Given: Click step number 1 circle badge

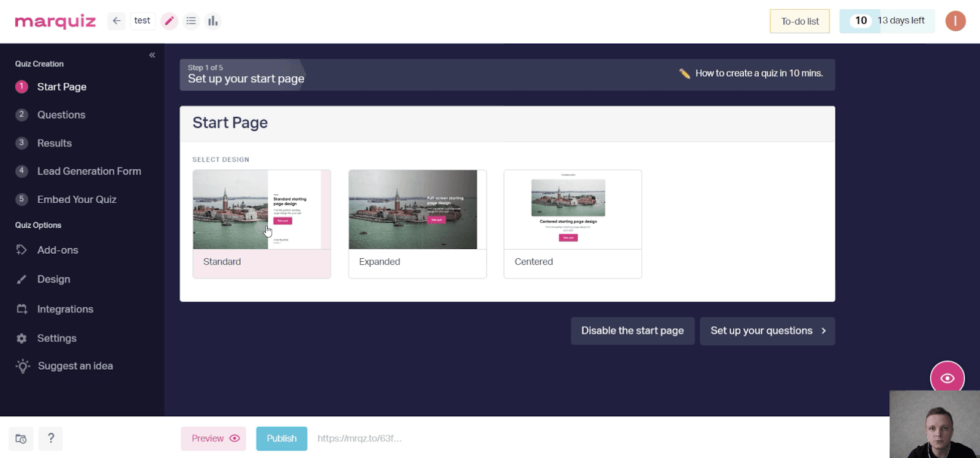Looking at the screenshot, I should tap(21, 86).
